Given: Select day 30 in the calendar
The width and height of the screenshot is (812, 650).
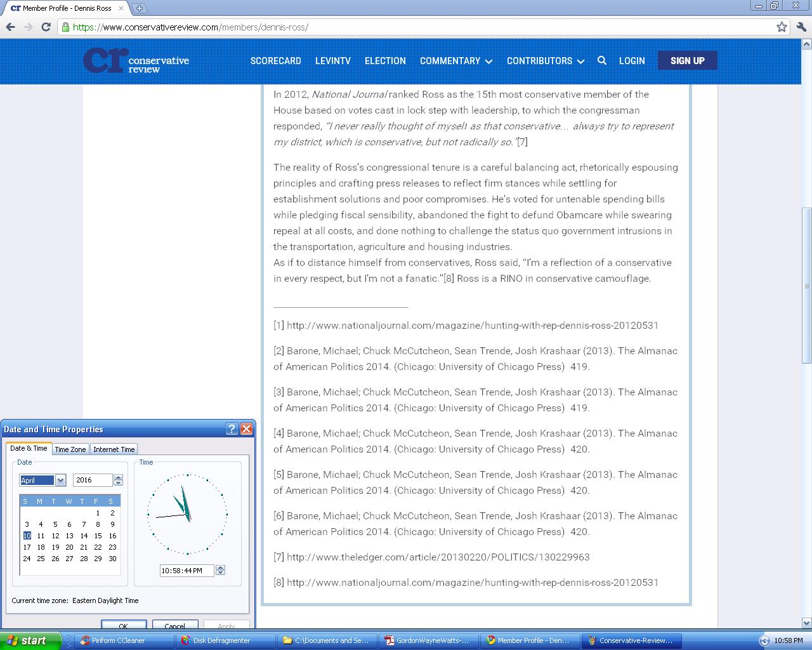Looking at the screenshot, I should (x=112, y=559).
